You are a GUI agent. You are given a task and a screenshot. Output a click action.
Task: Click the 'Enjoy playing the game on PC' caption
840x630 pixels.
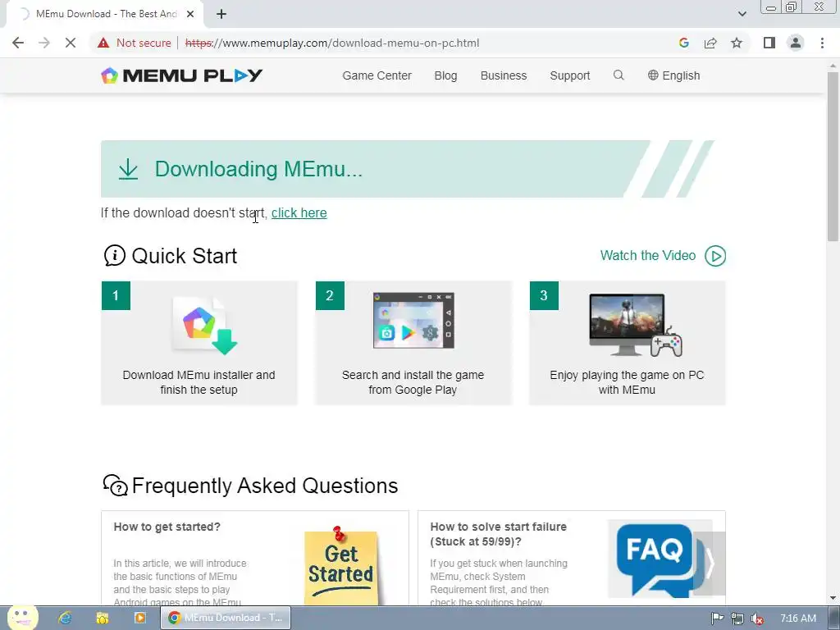tap(627, 382)
